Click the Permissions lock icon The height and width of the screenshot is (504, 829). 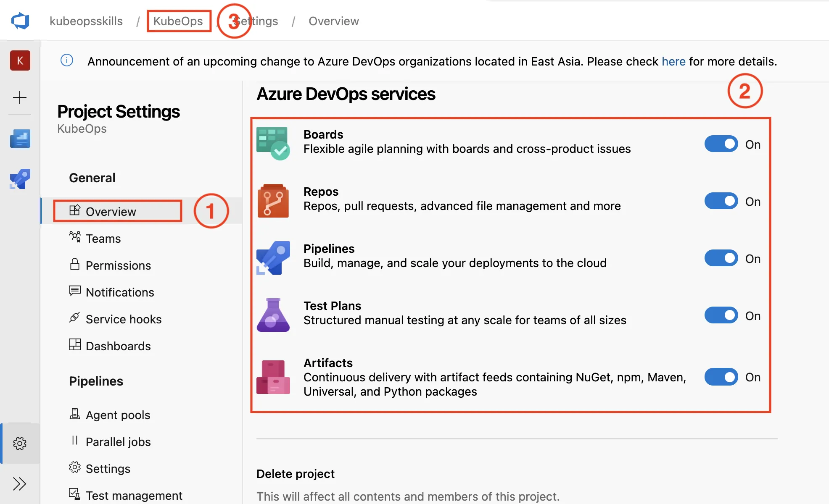point(75,264)
